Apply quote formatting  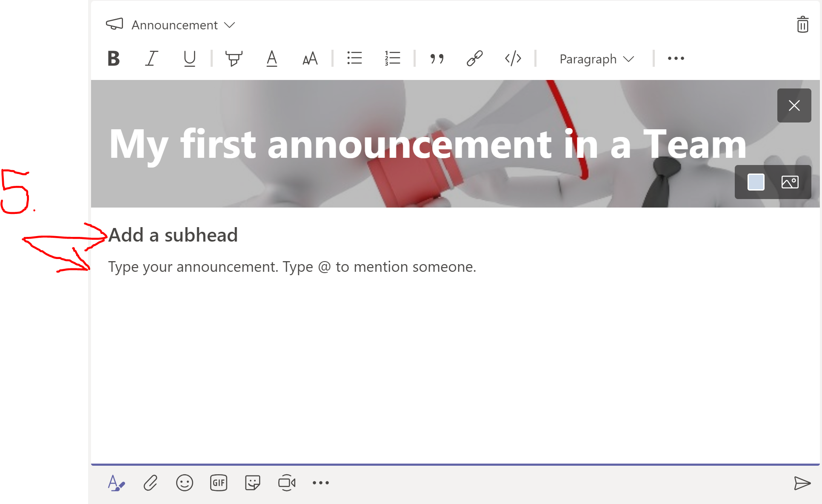tap(437, 59)
